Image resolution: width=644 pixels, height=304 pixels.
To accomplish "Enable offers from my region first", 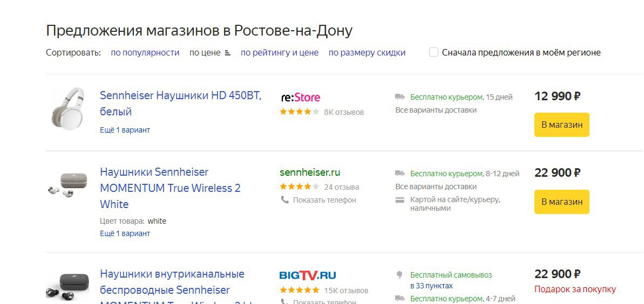I will [x=433, y=52].
